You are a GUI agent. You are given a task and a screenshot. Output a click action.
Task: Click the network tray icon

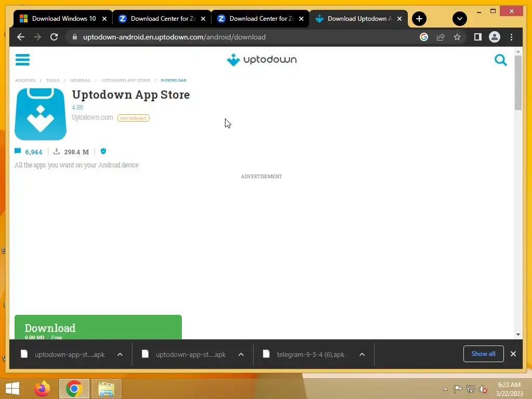click(471, 389)
